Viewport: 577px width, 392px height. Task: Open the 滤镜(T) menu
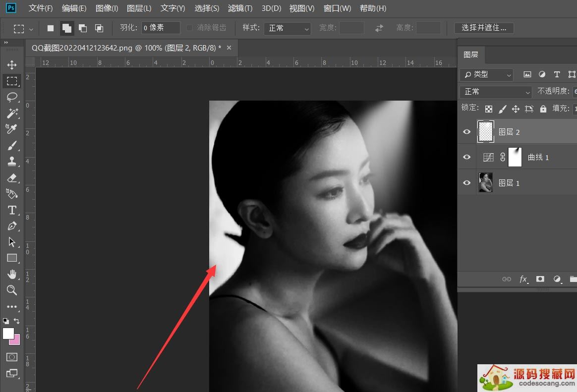[240, 8]
